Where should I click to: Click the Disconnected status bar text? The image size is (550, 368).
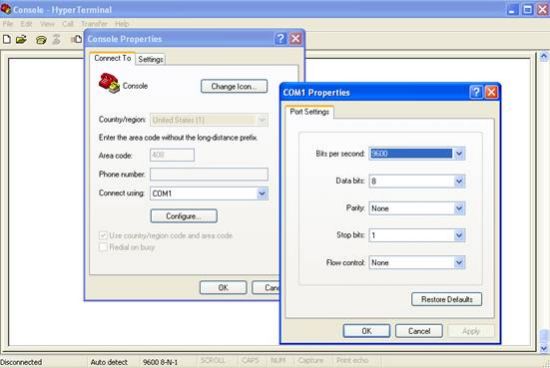tap(21, 362)
